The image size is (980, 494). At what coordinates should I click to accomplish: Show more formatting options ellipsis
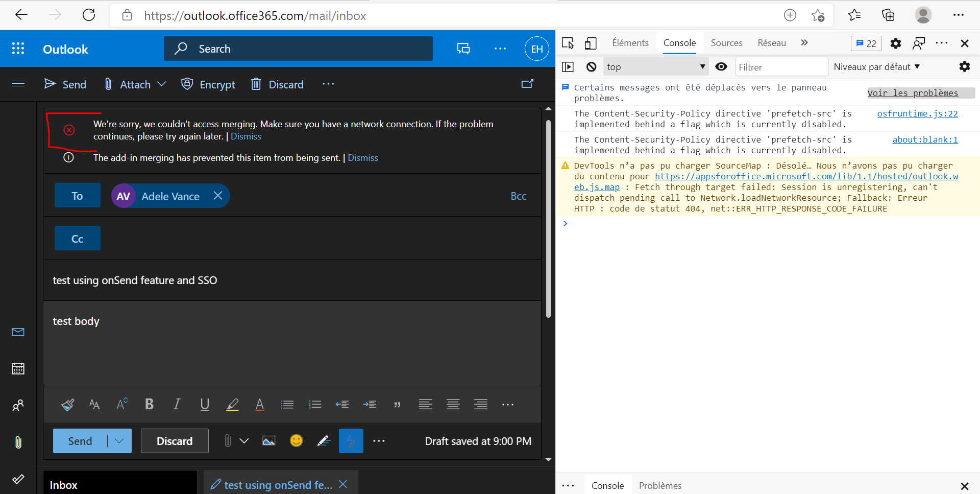508,405
